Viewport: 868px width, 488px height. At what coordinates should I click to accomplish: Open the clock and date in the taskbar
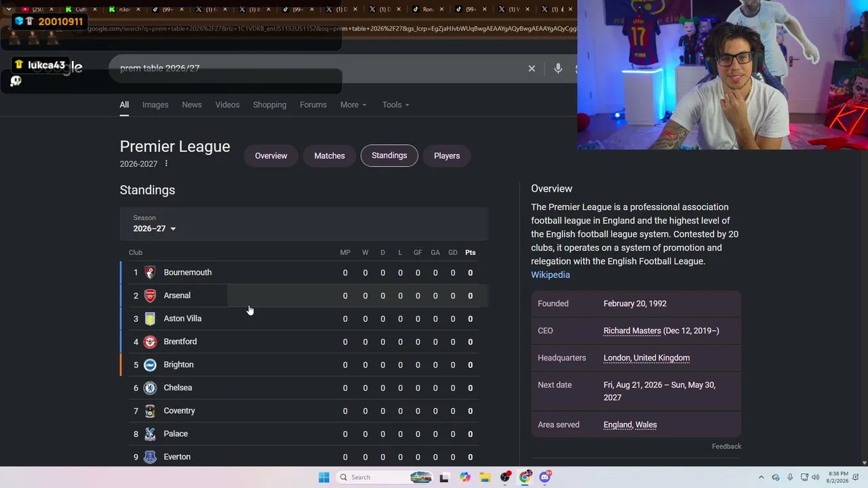pos(837,477)
